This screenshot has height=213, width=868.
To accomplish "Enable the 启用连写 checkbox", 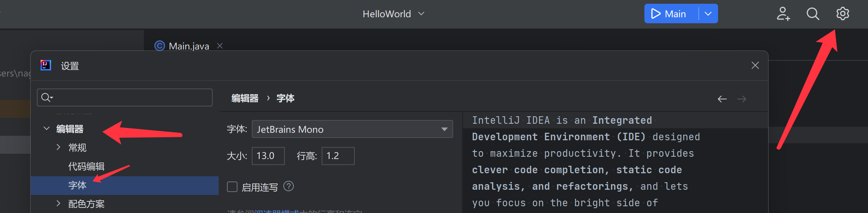I will coord(232,187).
